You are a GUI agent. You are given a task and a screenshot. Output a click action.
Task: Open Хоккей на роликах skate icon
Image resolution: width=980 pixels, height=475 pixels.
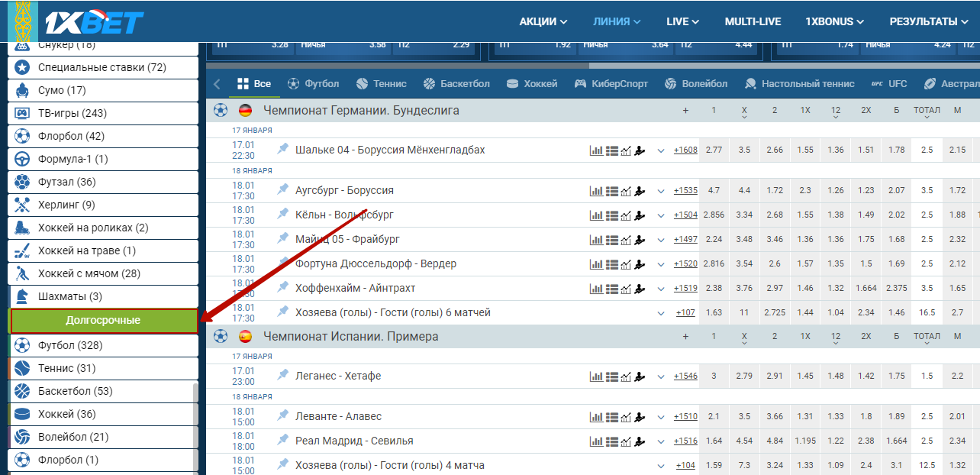click(x=23, y=228)
